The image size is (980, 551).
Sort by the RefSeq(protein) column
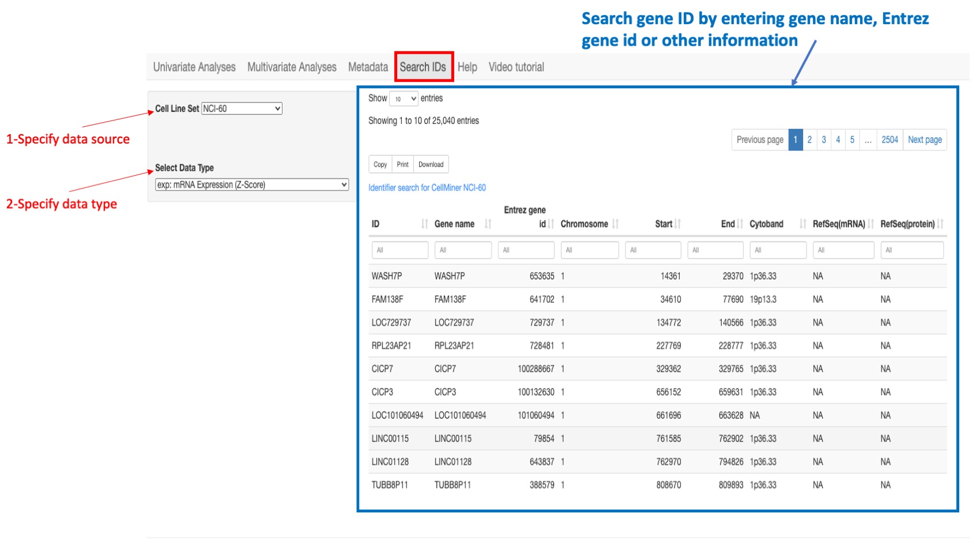[941, 224]
